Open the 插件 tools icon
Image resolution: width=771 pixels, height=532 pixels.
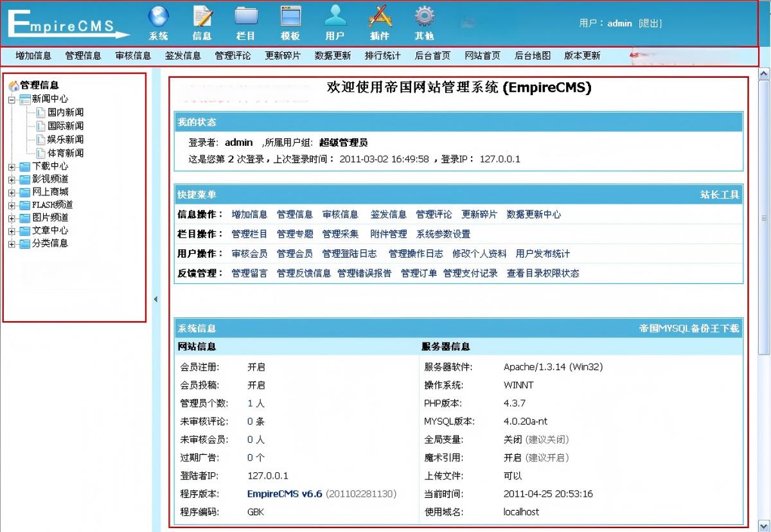point(380,16)
